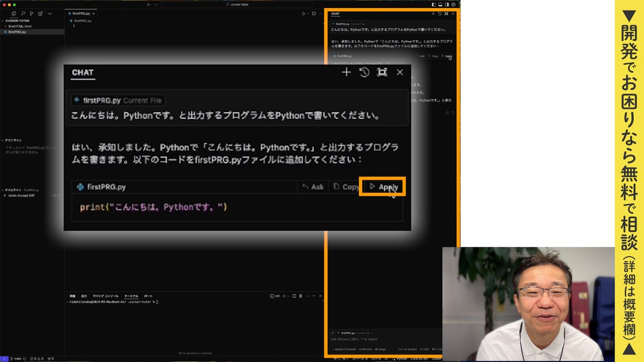Image resolution: width=644 pixels, height=362 pixels.
Task: Open the editor more actions menu
Action: (320, 13)
